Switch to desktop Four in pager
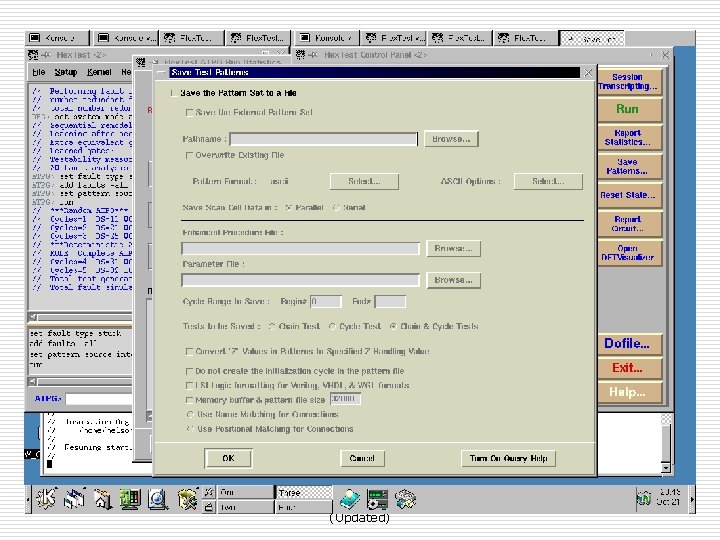The height and width of the screenshot is (540, 720). (x=303, y=507)
